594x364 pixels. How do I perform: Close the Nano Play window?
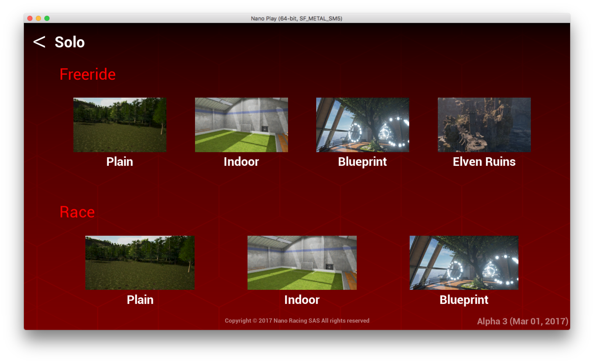coord(30,18)
